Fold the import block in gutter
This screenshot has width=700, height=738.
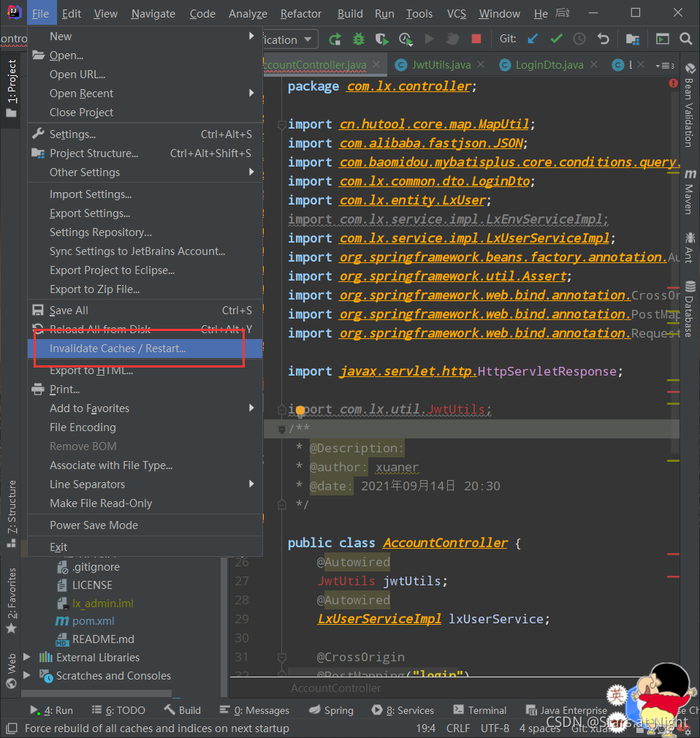[281, 125]
